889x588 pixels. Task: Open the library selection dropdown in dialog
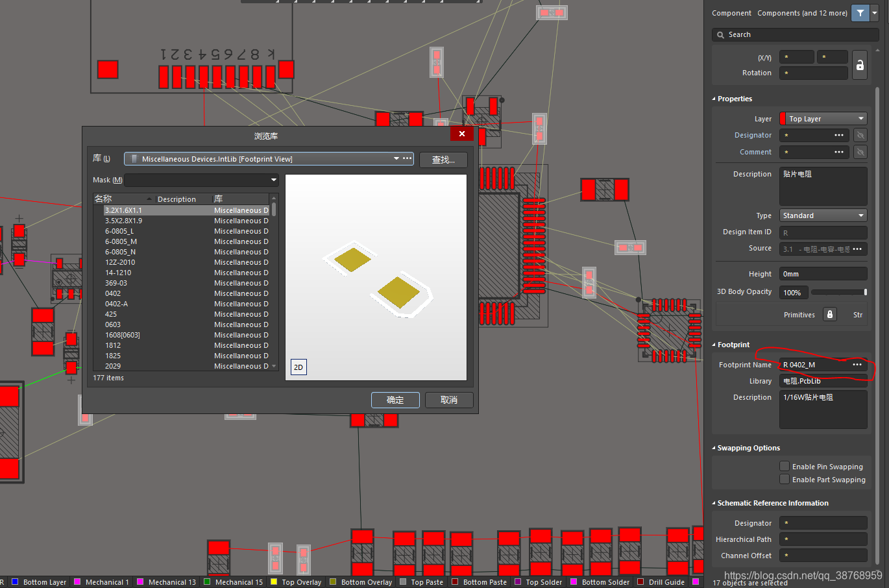click(x=396, y=158)
